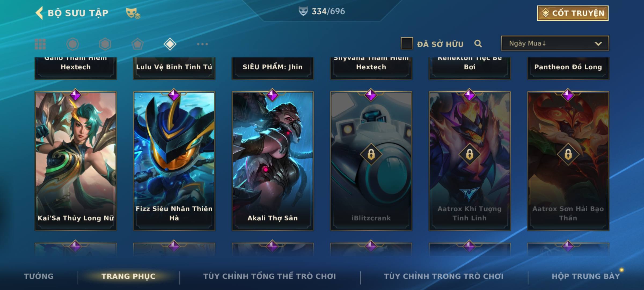Open the Hộp Trưng Bày tab

tap(586, 276)
